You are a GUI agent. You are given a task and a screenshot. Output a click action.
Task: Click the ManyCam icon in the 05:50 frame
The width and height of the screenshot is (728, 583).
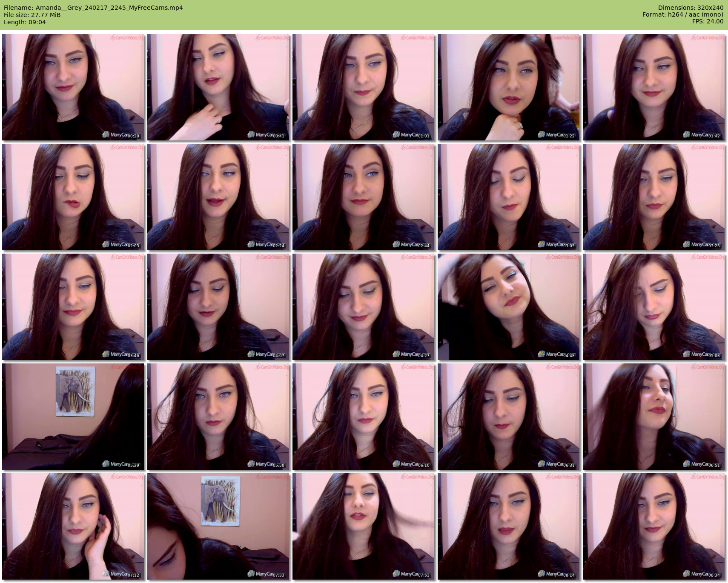pyautogui.click(x=252, y=464)
